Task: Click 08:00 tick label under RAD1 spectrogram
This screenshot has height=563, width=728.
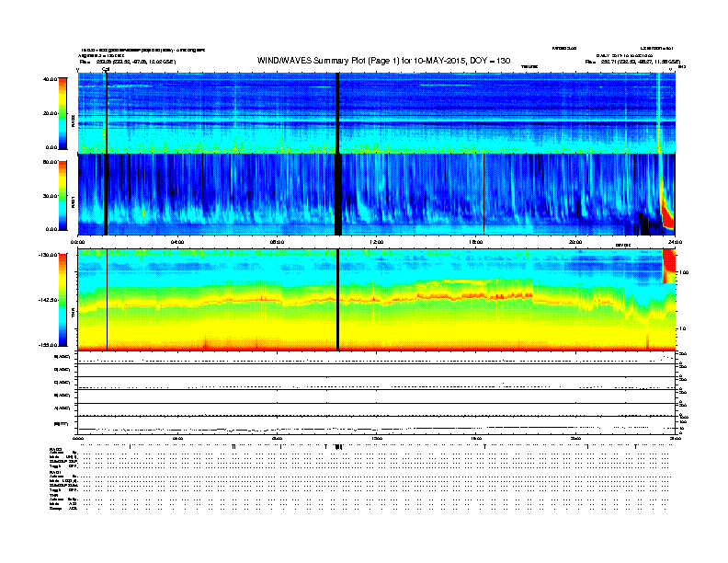Action: pos(277,242)
